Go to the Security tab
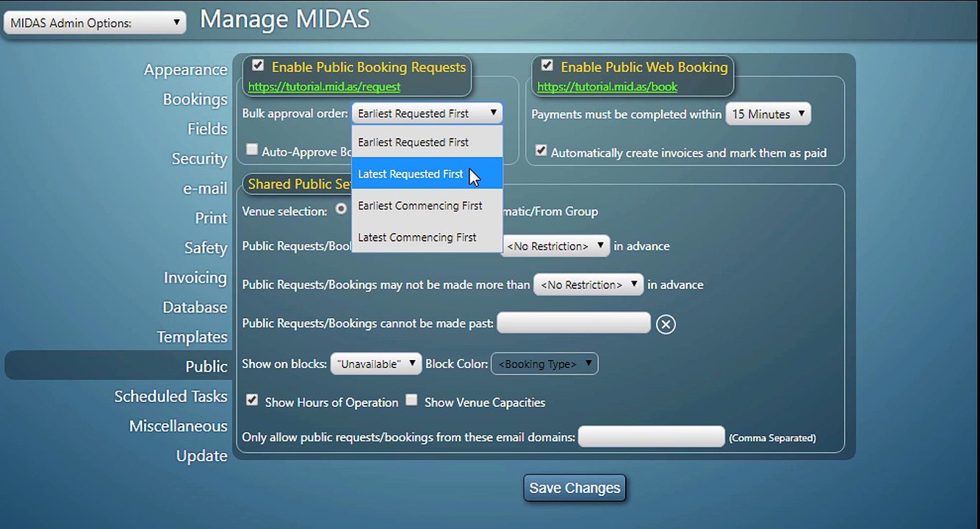This screenshot has height=529, width=980. pos(199,159)
